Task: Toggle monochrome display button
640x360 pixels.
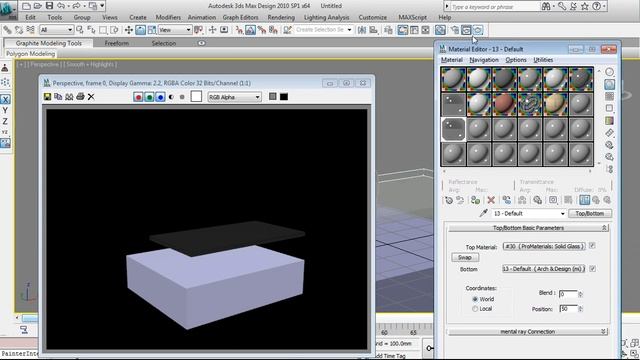Action: click(182, 97)
